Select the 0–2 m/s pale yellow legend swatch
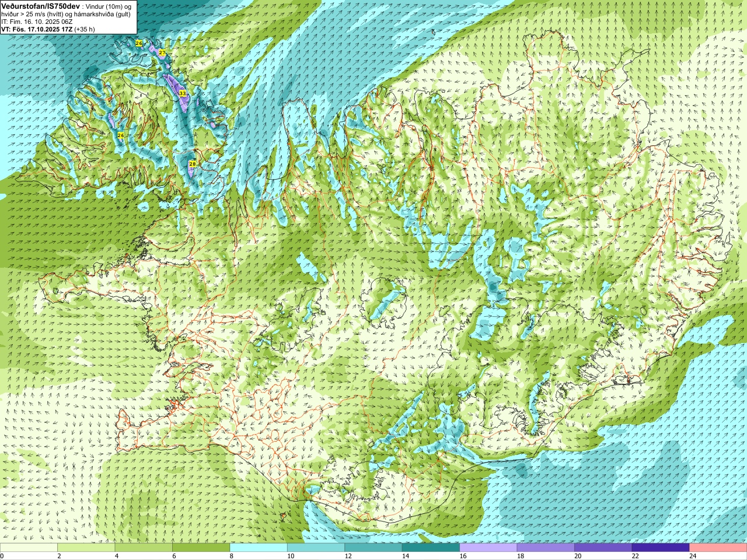 pos(29,548)
